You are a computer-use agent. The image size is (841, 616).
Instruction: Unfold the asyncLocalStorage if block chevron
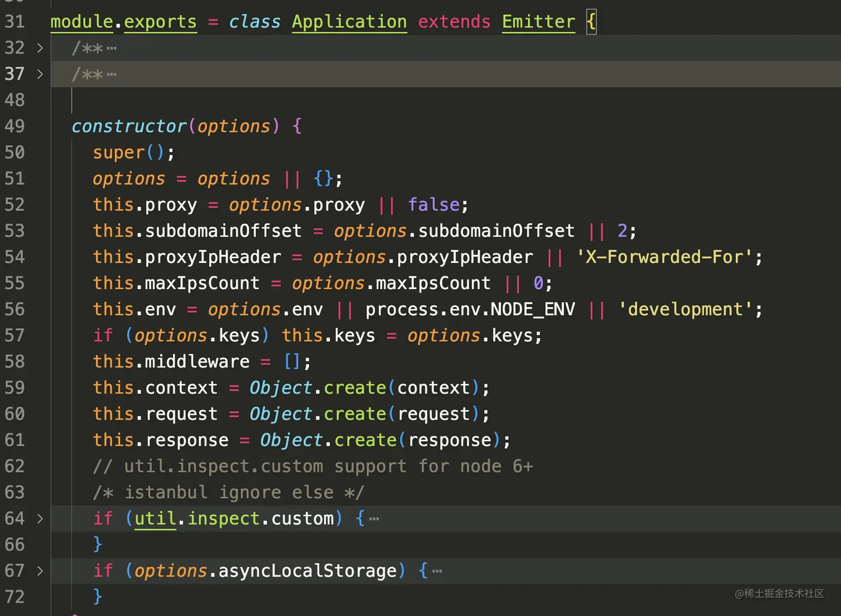click(39, 571)
